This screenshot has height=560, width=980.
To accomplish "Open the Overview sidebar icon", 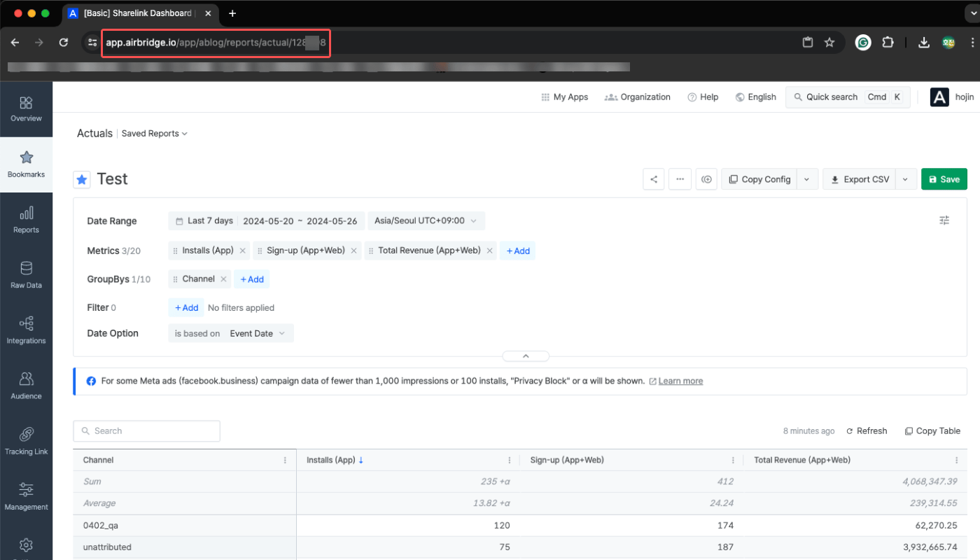I will coord(26,109).
